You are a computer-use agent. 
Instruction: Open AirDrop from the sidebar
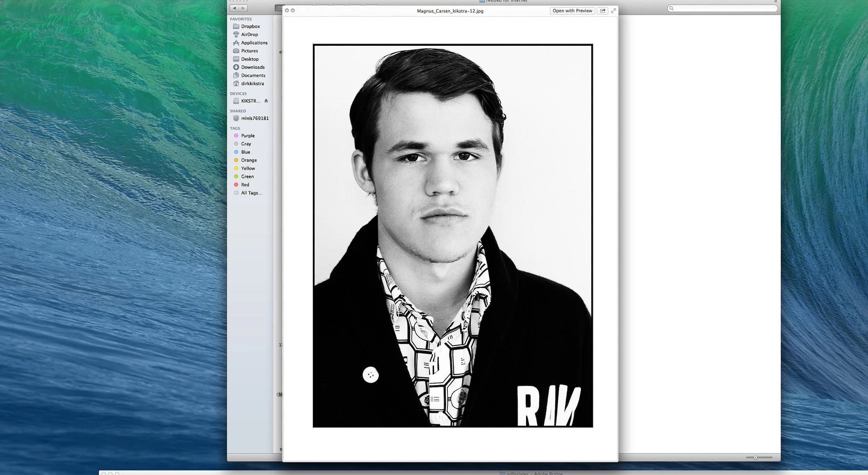[249, 34]
